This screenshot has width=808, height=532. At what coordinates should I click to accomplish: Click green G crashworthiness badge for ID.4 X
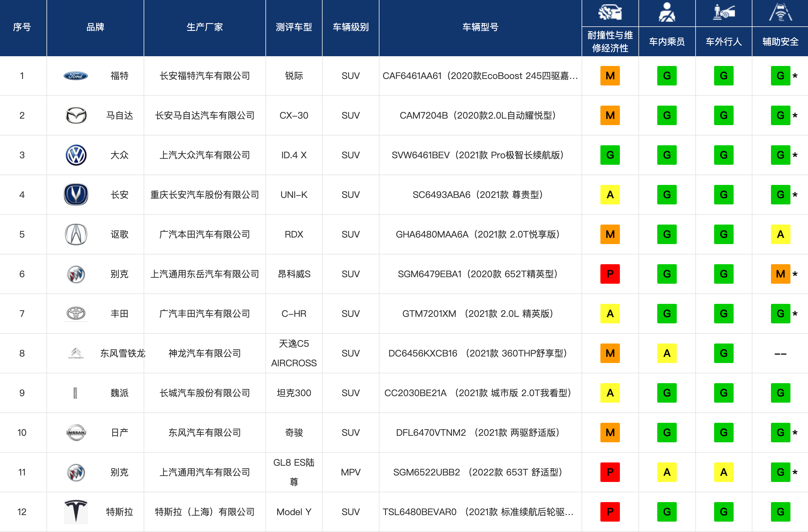tap(610, 155)
